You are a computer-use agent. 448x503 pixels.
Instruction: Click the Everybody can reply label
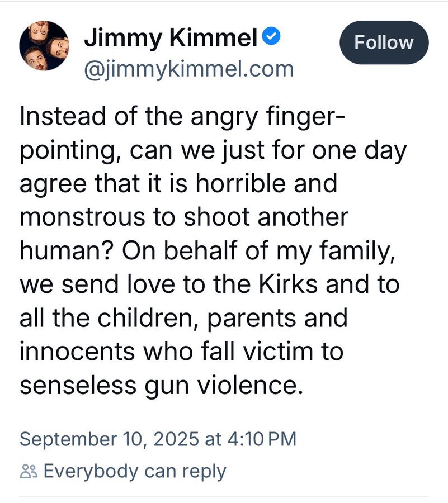pos(135,472)
